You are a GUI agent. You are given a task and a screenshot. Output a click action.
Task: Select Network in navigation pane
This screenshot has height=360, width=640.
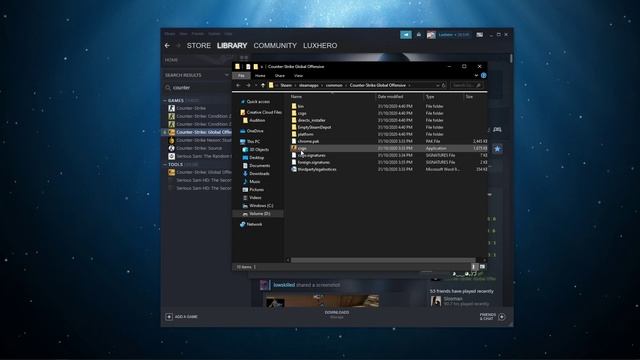tap(251, 224)
